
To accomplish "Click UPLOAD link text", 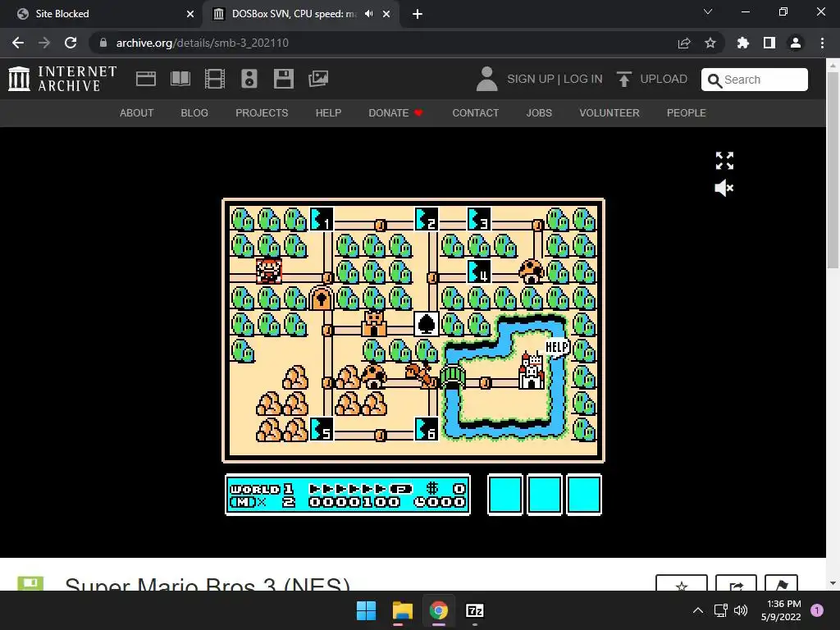I will click(x=663, y=80).
